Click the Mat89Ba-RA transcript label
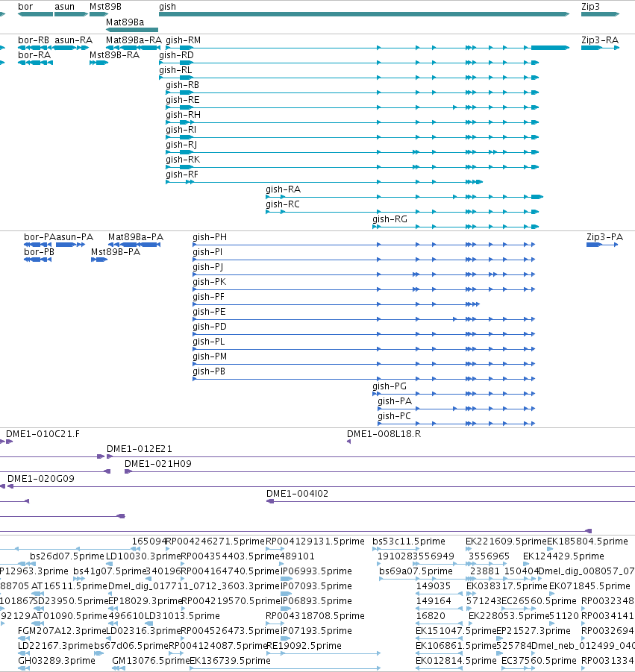The image size is (635, 672). tap(134, 40)
